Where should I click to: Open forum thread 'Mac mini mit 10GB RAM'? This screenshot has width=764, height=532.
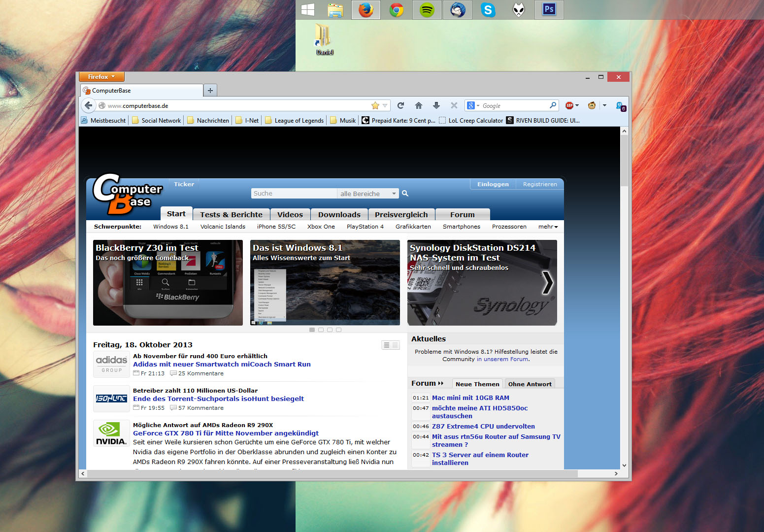pos(470,398)
